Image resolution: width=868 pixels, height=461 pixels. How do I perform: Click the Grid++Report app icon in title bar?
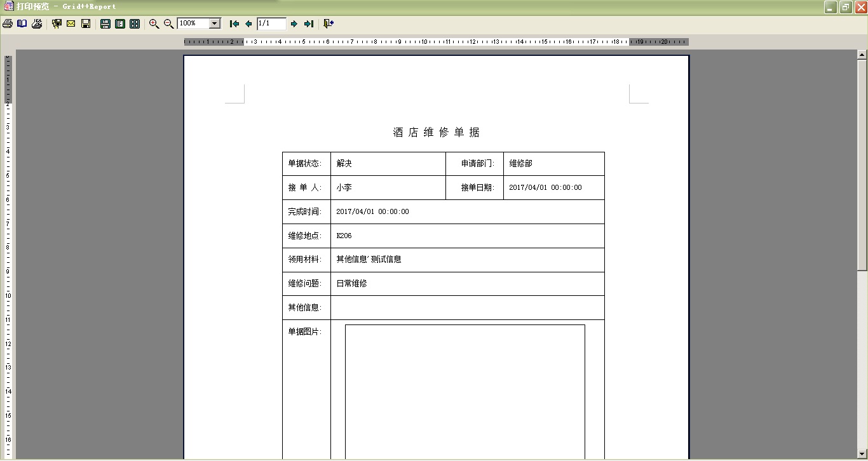coord(8,6)
